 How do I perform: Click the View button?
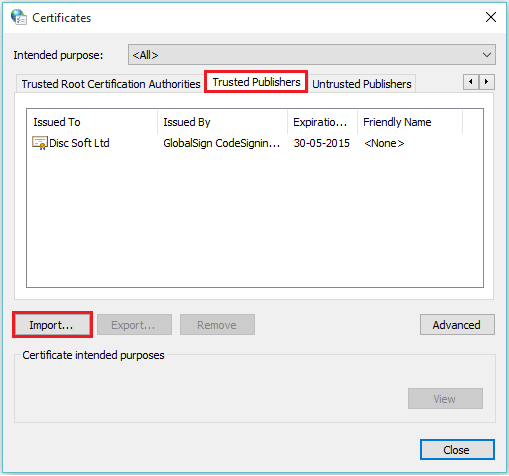click(x=445, y=399)
